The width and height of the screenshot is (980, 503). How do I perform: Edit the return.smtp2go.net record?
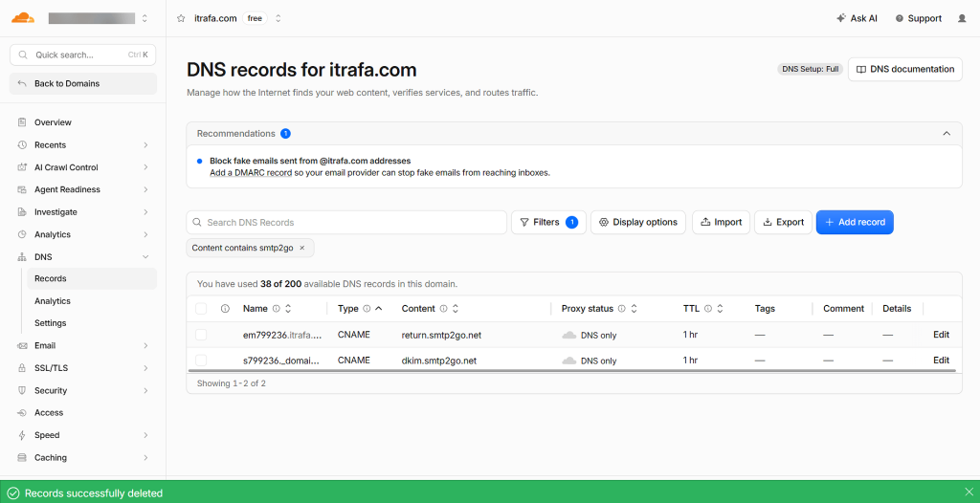tap(941, 335)
